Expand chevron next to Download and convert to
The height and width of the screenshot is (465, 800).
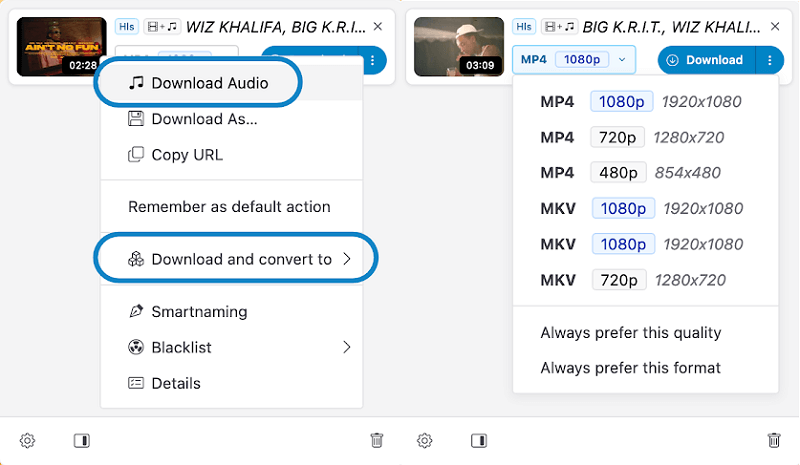347,259
